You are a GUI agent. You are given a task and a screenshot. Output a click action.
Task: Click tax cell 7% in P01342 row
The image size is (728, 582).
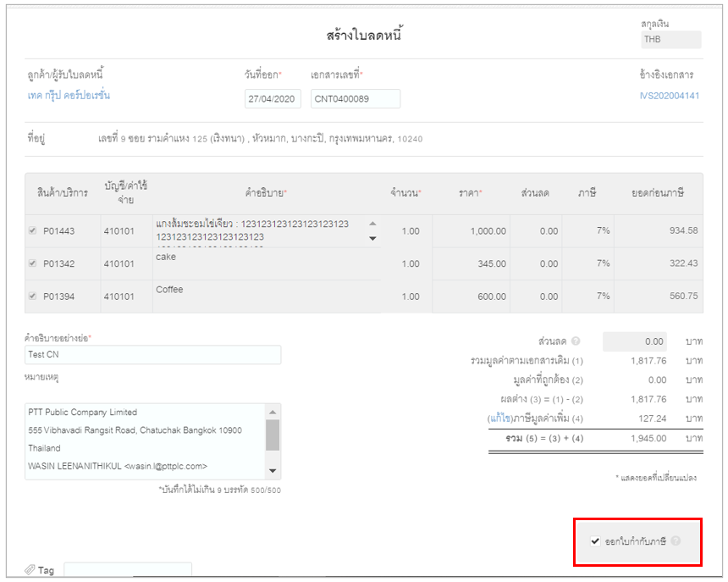pos(587,263)
